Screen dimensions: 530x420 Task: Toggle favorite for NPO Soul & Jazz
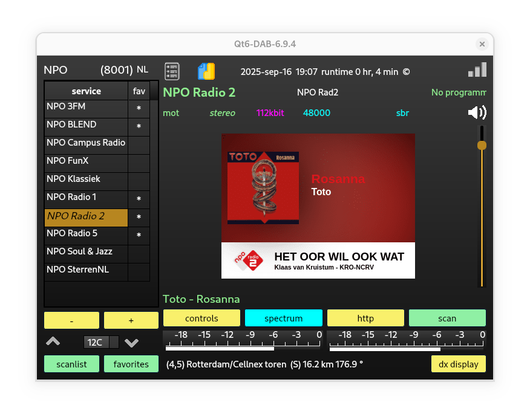pos(139,254)
